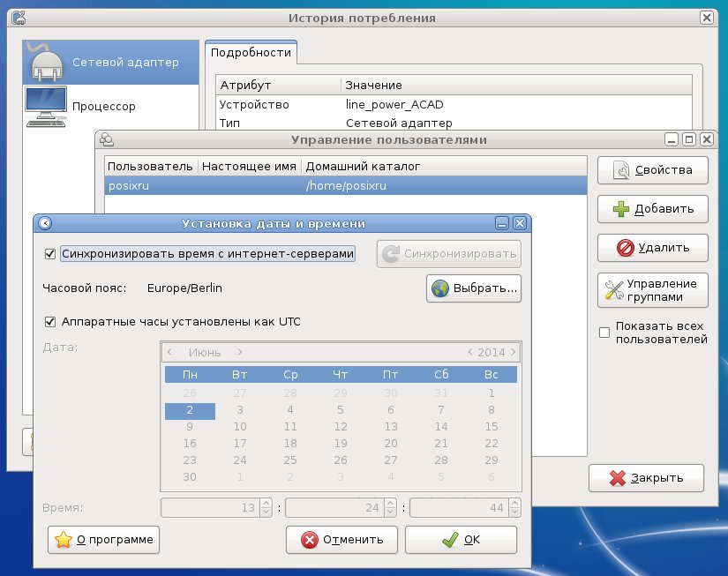Click the globe icon on Выбрать button
Image resolution: width=728 pixels, height=576 pixels.
(x=439, y=288)
